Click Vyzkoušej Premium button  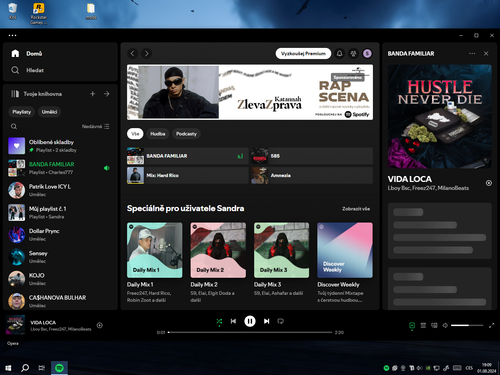pos(303,54)
